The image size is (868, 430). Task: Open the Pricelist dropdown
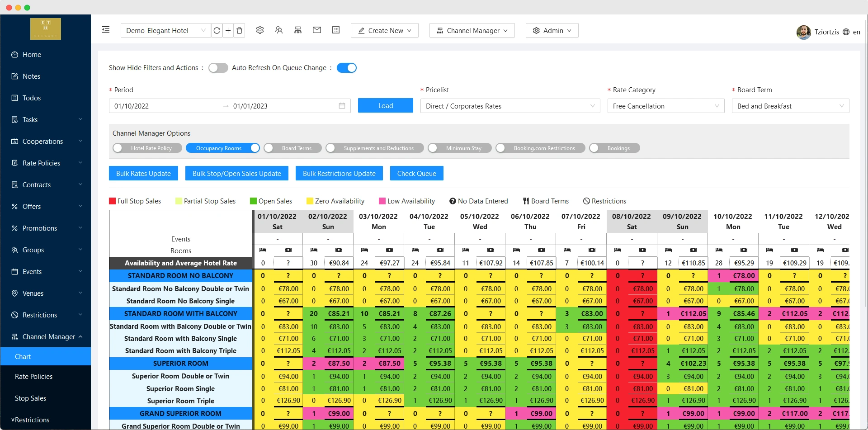pos(510,106)
